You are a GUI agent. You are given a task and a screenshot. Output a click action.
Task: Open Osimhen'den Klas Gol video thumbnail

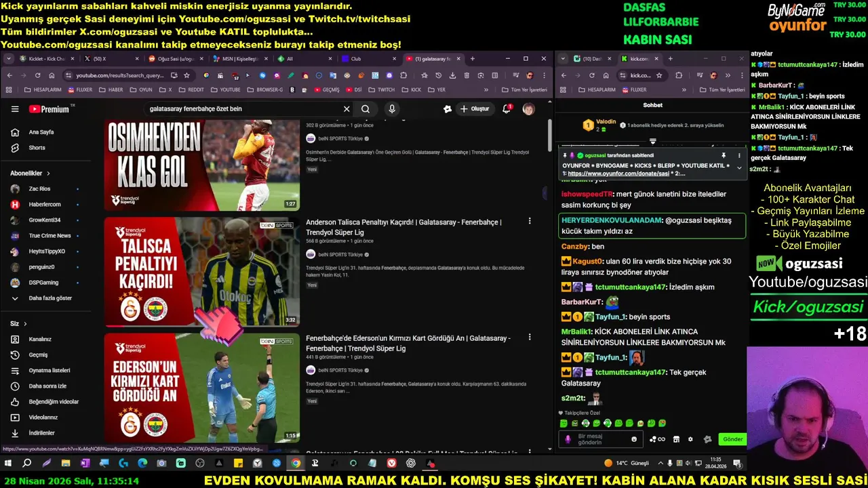click(x=202, y=165)
